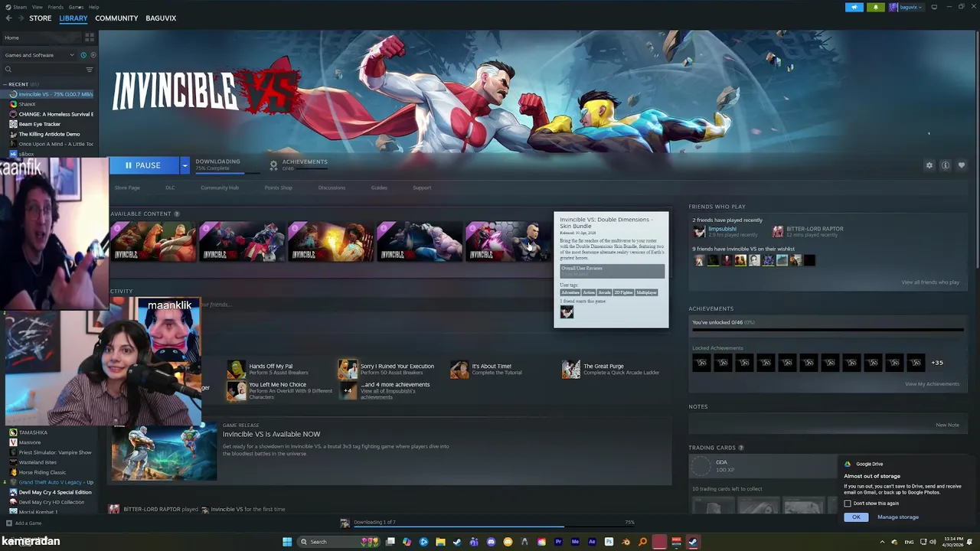Open Windows Start menu
This screenshot has height=551, width=980.
(287, 542)
